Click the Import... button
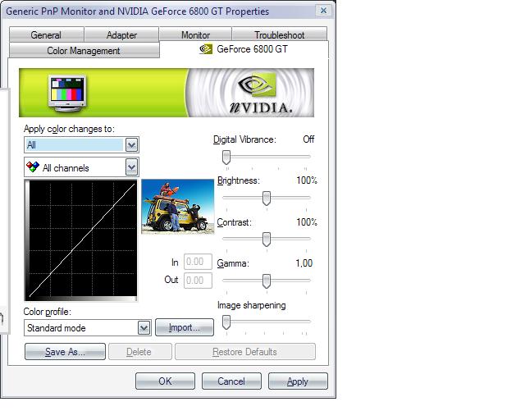This screenshot has width=525, height=420. pos(185,327)
